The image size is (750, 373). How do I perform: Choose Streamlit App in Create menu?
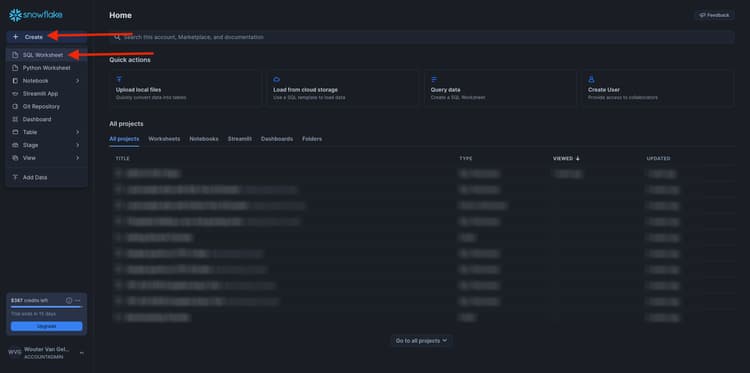(x=46, y=94)
